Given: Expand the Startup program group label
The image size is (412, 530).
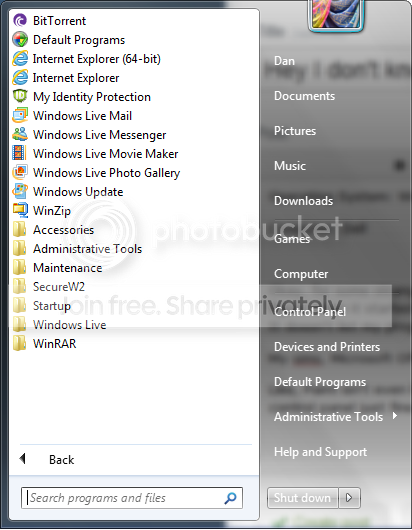Looking at the screenshot, I should pyautogui.click(x=52, y=306).
